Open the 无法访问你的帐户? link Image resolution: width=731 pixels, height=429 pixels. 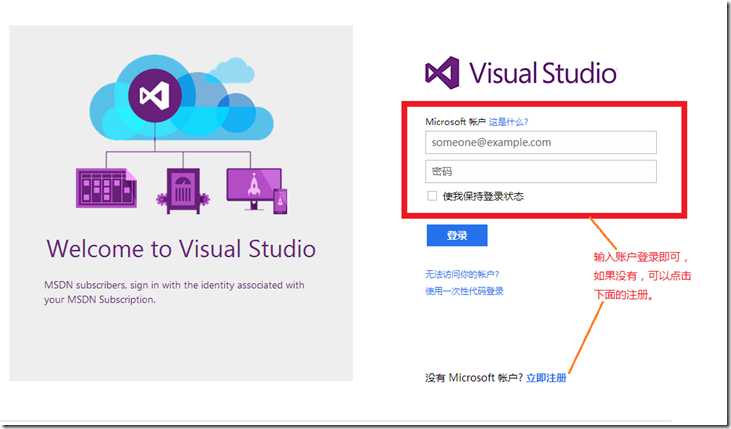[x=462, y=274]
